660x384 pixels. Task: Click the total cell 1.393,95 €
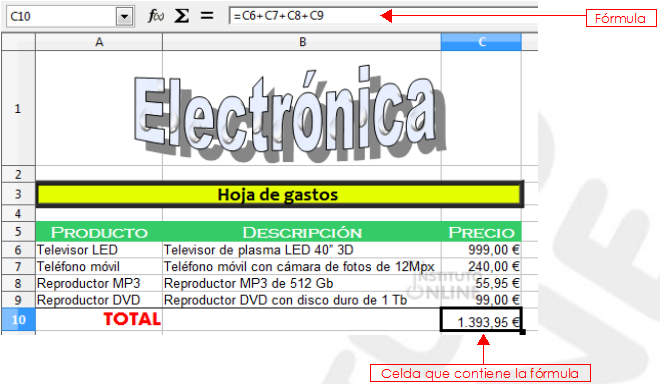[x=481, y=320]
